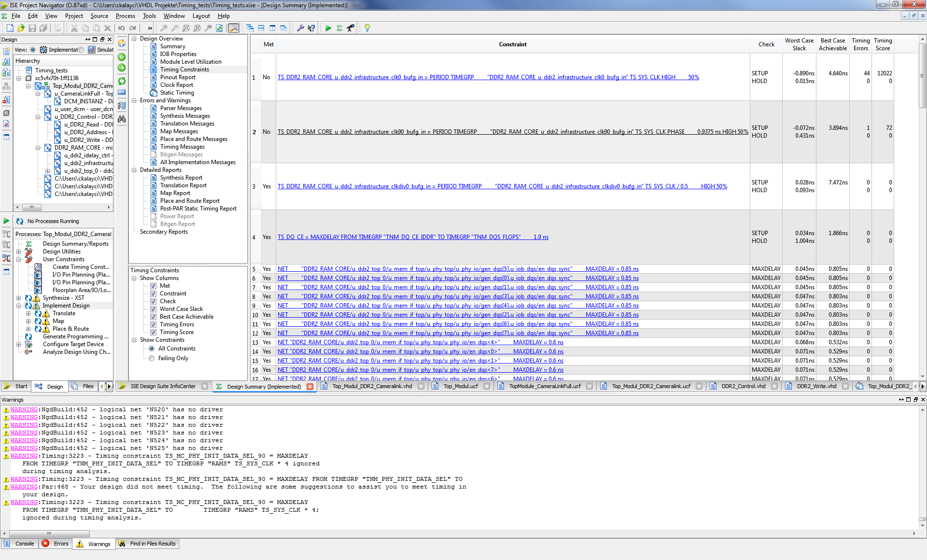Image resolution: width=927 pixels, height=560 pixels.
Task: Open the Tools menu
Action: [149, 16]
